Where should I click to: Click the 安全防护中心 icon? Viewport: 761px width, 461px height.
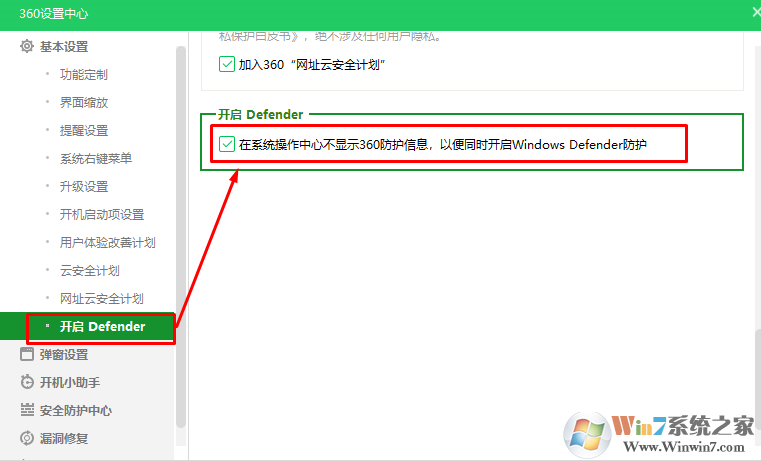(27, 410)
